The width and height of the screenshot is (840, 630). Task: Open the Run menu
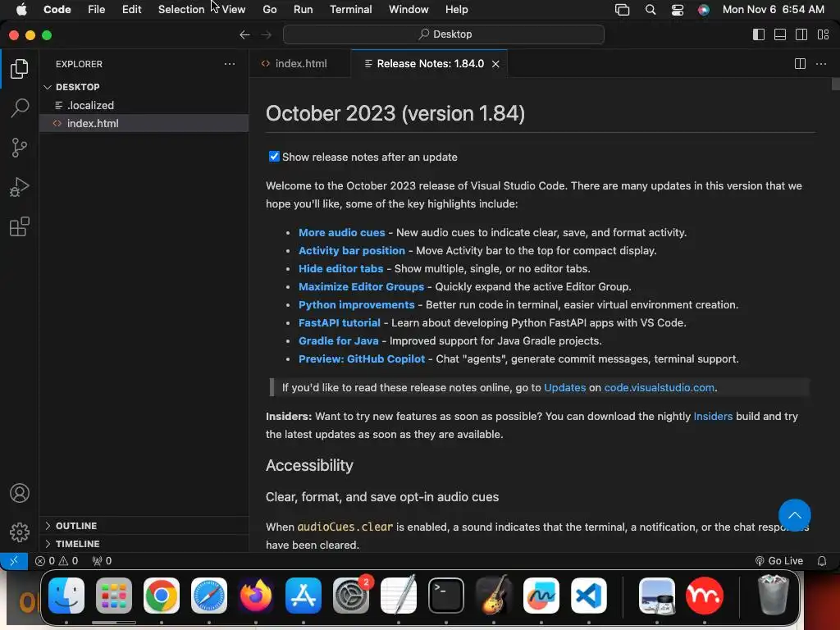tap(303, 10)
